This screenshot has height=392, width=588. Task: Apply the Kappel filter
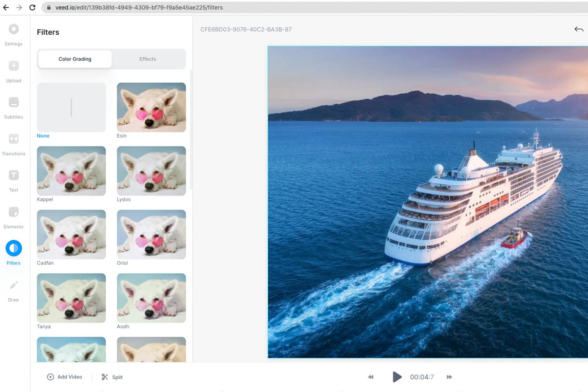(x=71, y=171)
